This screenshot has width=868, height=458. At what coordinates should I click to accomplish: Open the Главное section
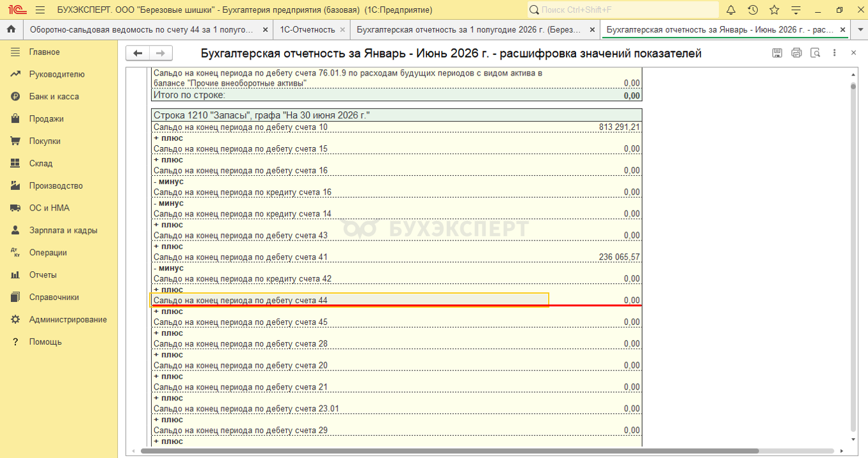[44, 52]
